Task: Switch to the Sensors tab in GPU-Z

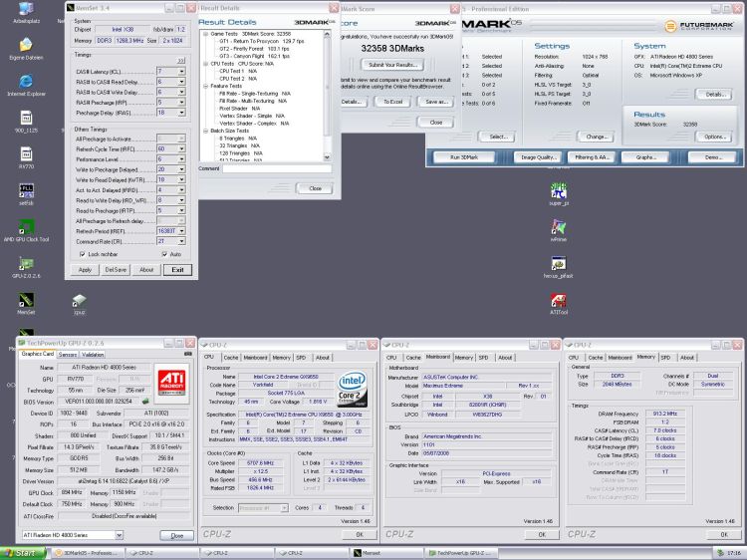Action: (68, 354)
